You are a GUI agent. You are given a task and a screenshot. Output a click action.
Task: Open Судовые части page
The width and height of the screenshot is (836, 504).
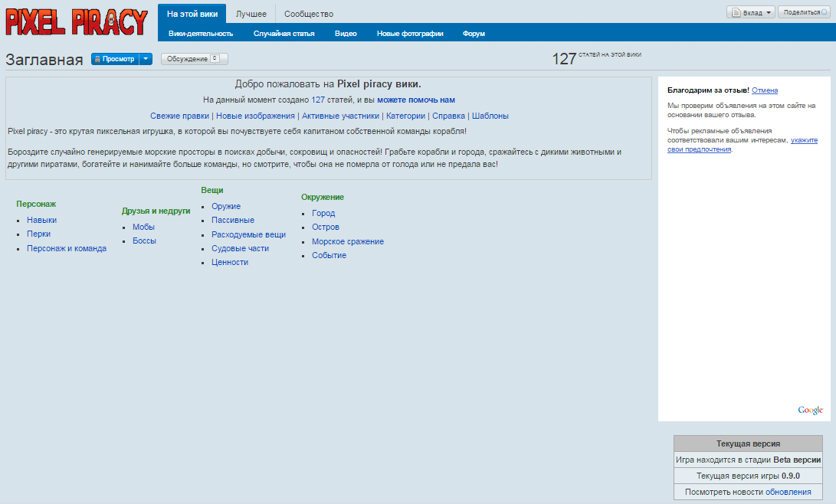(240, 248)
